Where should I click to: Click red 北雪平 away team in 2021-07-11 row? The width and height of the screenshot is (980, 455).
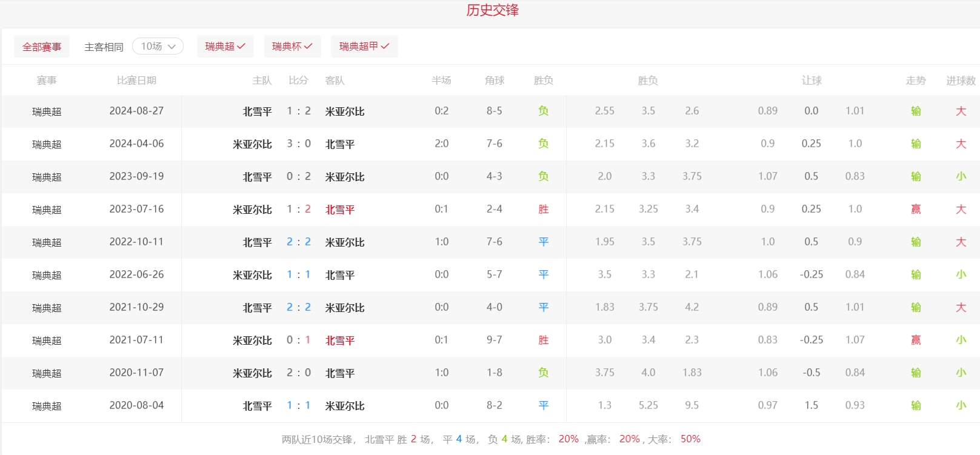[340, 340]
